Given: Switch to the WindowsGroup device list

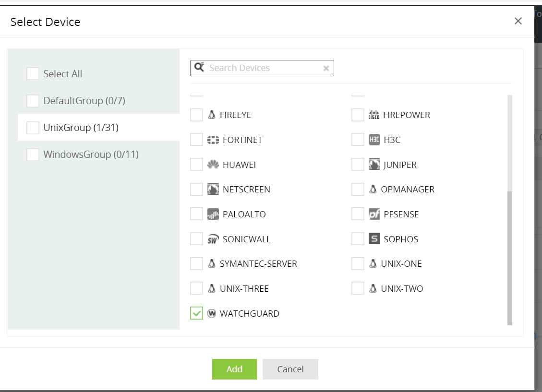Looking at the screenshot, I should tap(91, 154).
